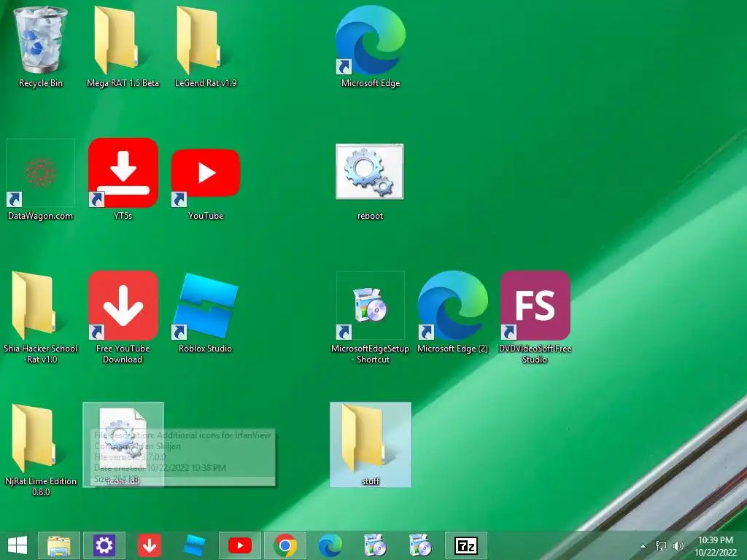Open 7-Zip from the taskbar
Screen dimensions: 747x560
click(466, 545)
